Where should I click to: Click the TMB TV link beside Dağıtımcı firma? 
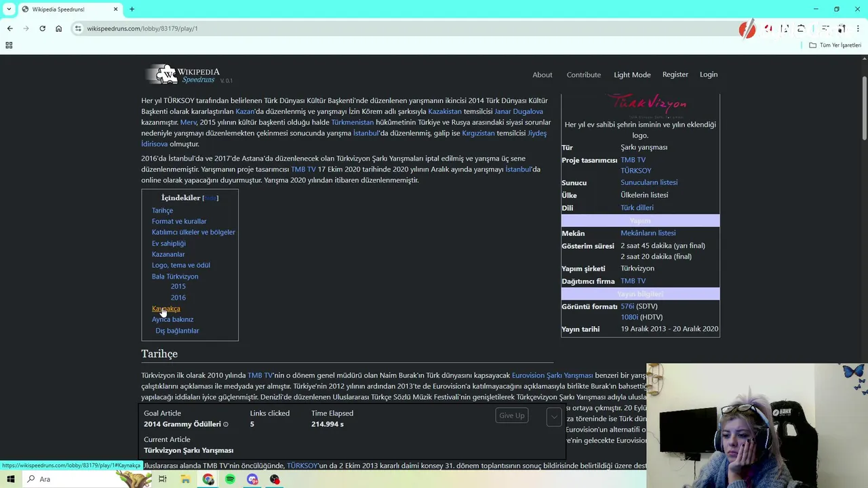tap(633, 281)
